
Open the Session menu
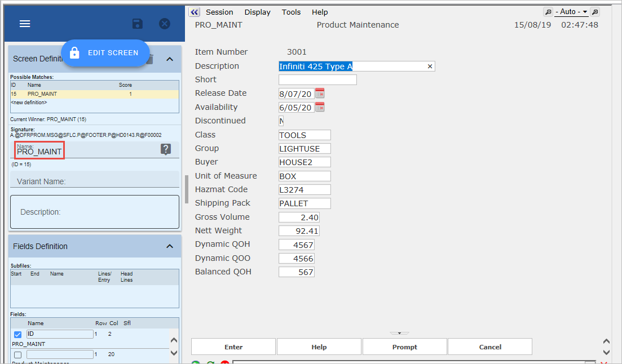219,12
